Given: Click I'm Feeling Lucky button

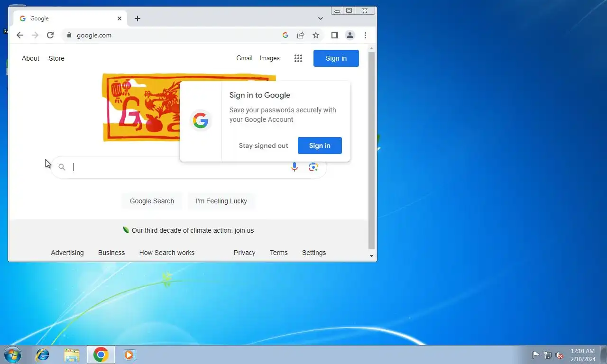Looking at the screenshot, I should click(x=221, y=201).
